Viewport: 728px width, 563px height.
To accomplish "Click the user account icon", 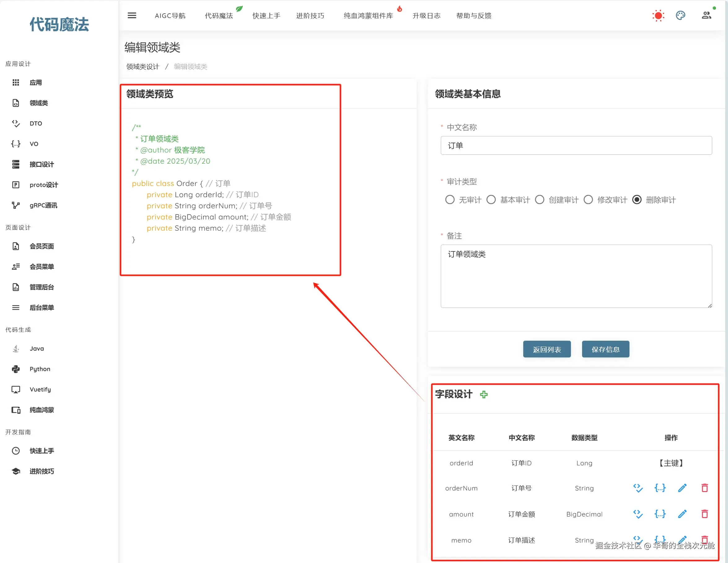I will coord(706,15).
